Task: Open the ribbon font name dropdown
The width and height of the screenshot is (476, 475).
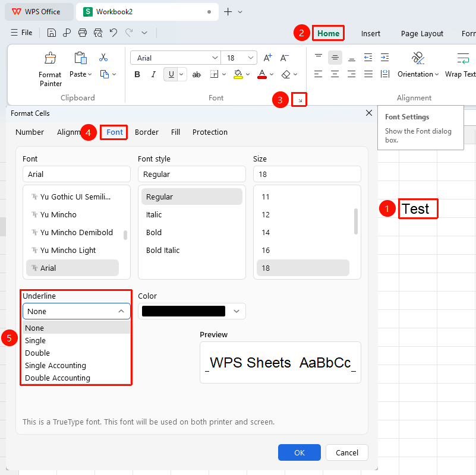Action: 215,58
